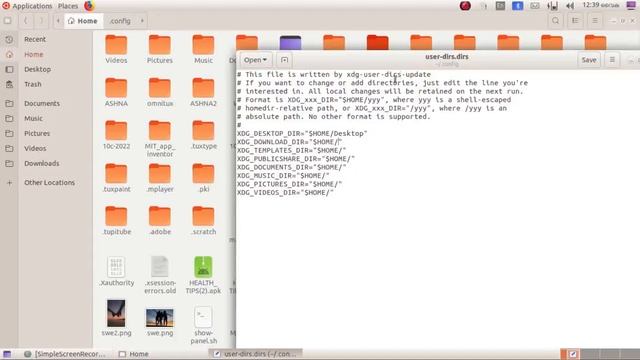
Task: Click the XDG_TEMPLATES_DIR line in editor
Action: [x=291, y=151]
